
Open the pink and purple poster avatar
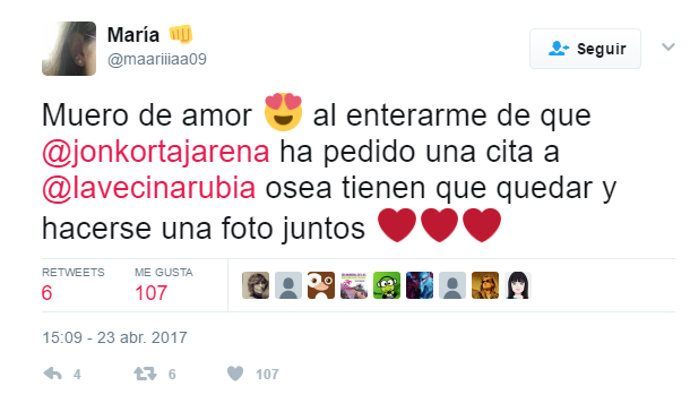pos(354,286)
